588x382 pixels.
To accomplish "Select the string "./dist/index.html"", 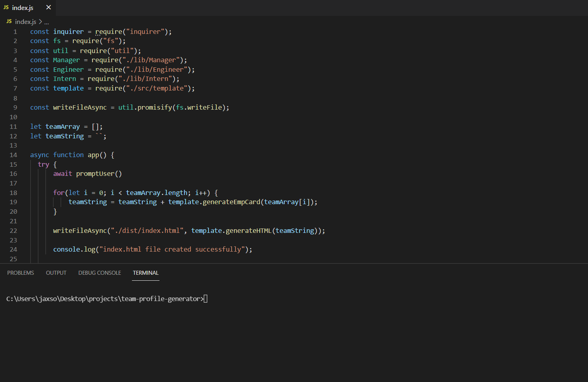I will [147, 230].
